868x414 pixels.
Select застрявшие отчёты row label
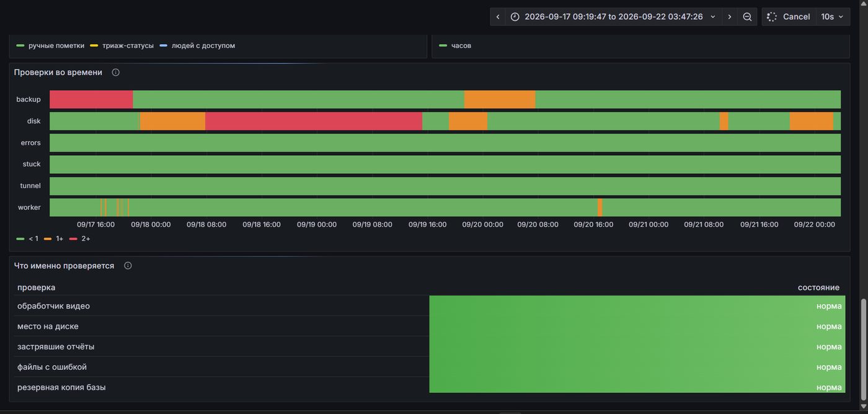pos(56,346)
